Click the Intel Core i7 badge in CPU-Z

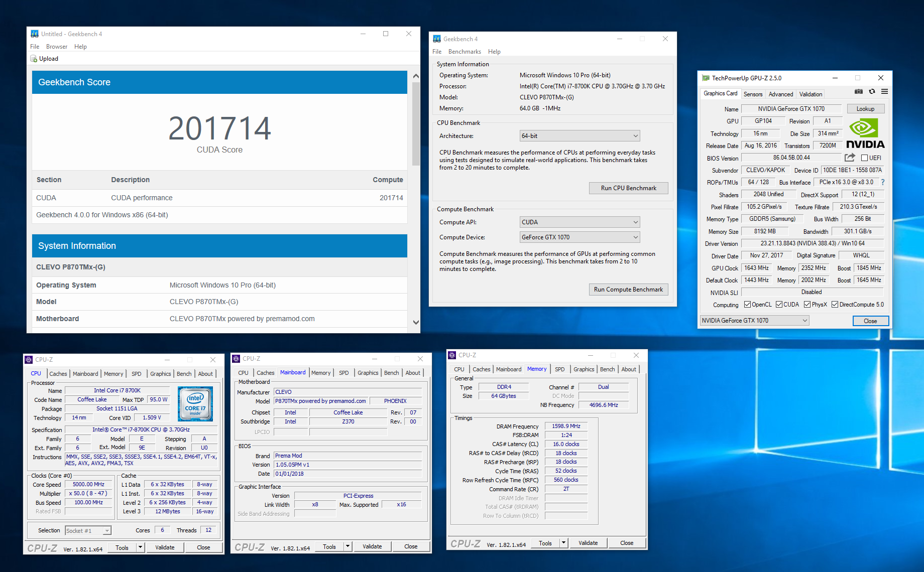click(195, 403)
